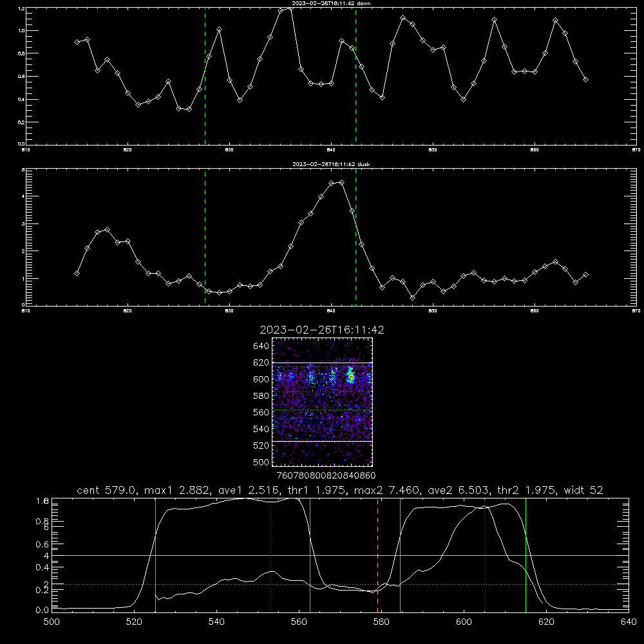Click the "600" x-axis label of bottom plot
This screenshot has height=644, width=644.
464,622
